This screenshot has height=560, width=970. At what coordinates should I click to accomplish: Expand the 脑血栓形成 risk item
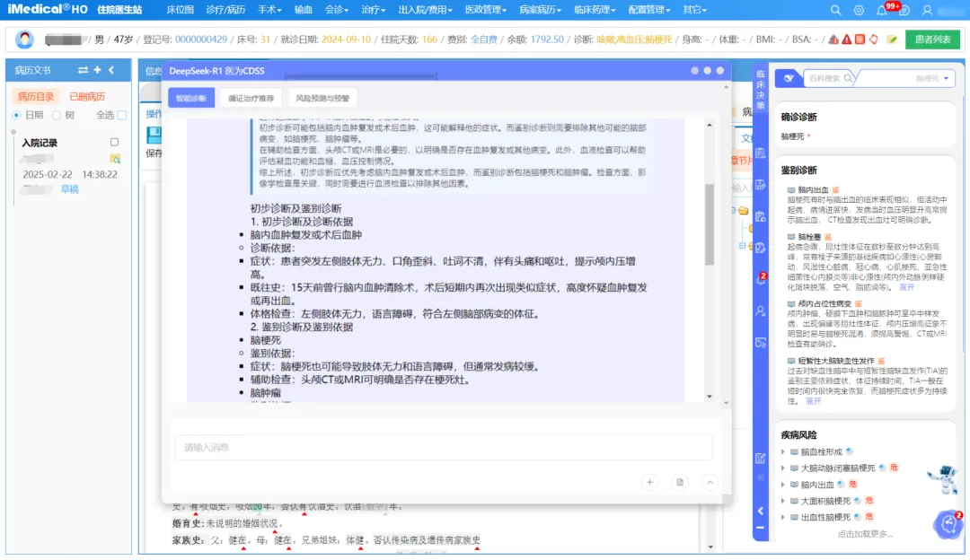coord(784,451)
